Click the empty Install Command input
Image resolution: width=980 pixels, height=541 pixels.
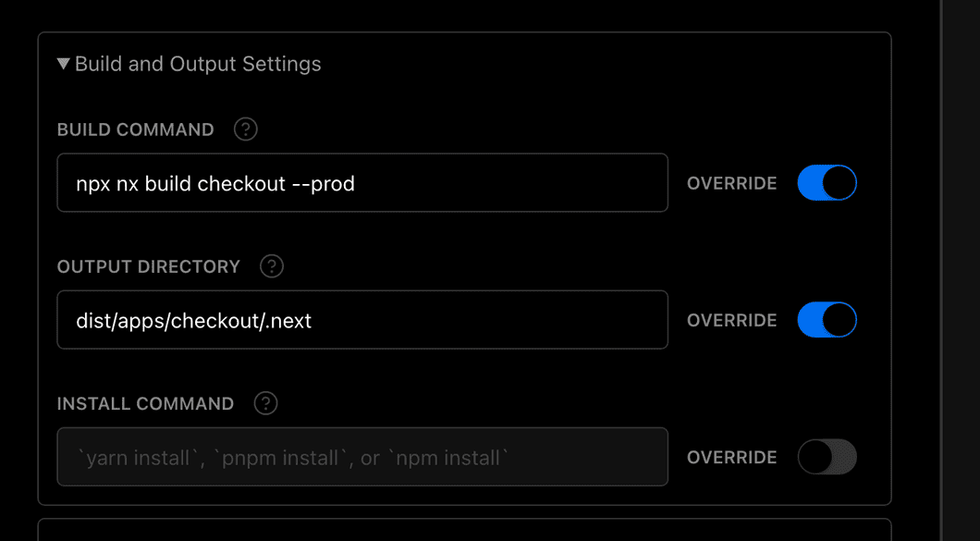point(361,456)
